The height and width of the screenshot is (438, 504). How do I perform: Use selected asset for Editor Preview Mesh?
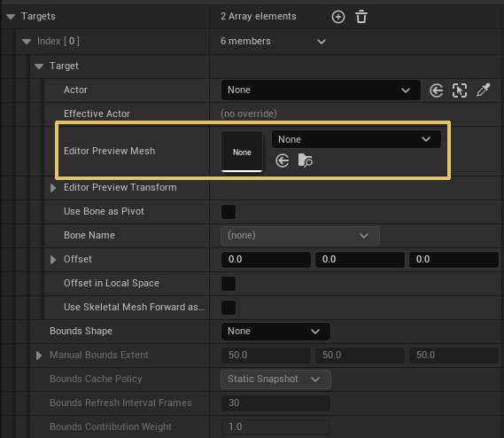point(283,160)
